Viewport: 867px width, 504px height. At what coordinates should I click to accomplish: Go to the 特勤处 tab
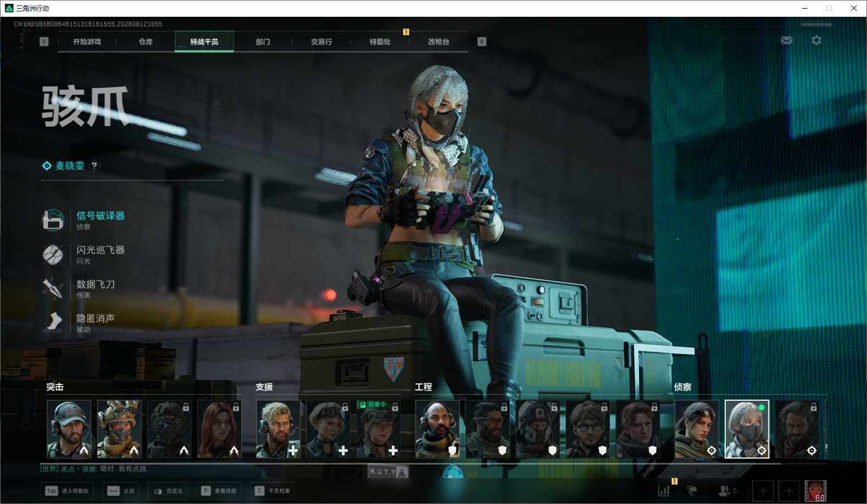click(x=380, y=42)
